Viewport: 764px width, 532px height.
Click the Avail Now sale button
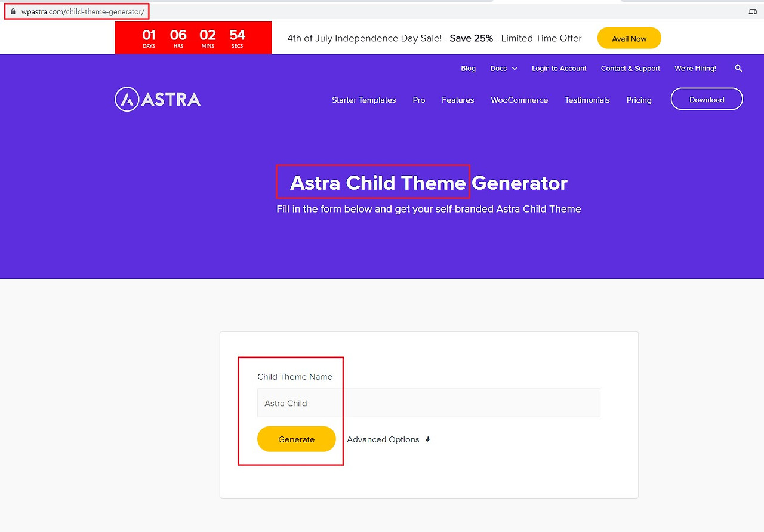[x=629, y=38]
